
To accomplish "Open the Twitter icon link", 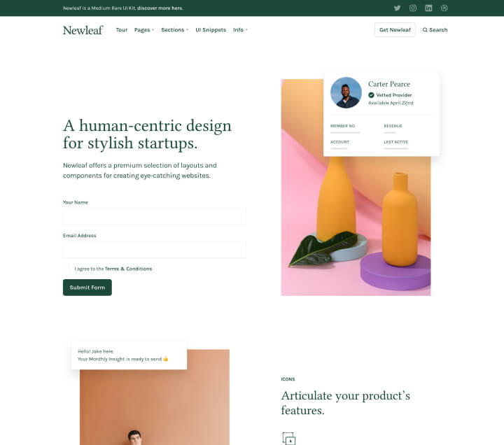I will pyautogui.click(x=398, y=8).
